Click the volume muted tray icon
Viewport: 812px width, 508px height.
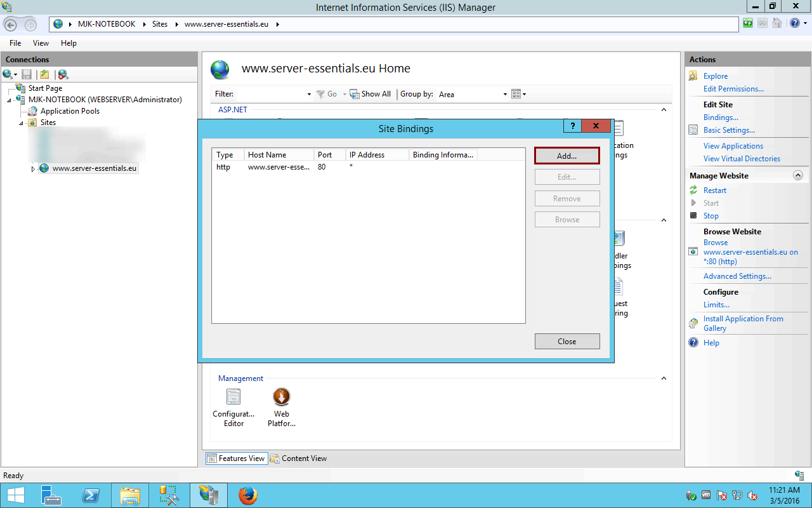click(752, 495)
